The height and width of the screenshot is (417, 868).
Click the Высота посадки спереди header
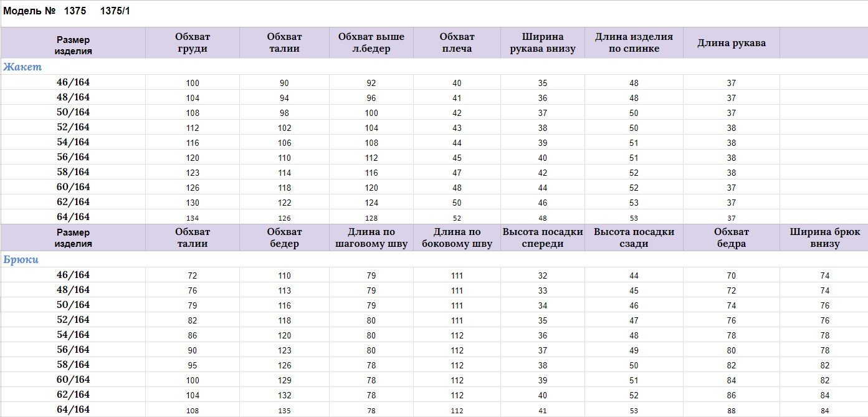click(543, 237)
